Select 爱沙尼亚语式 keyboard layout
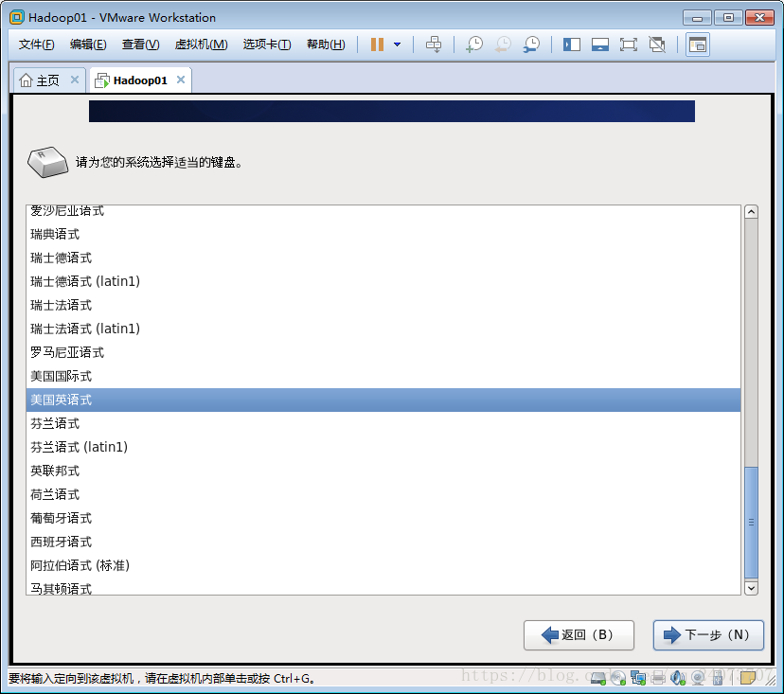The width and height of the screenshot is (784, 694). click(383, 212)
